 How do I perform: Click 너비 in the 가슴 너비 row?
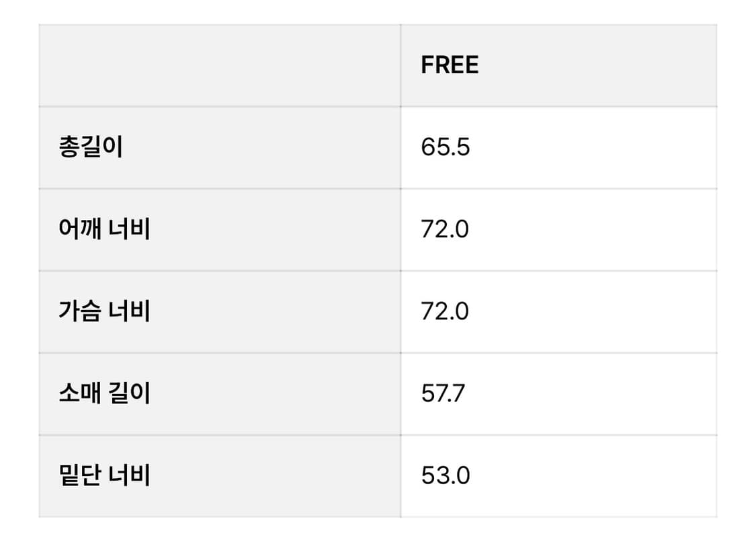[129, 311]
